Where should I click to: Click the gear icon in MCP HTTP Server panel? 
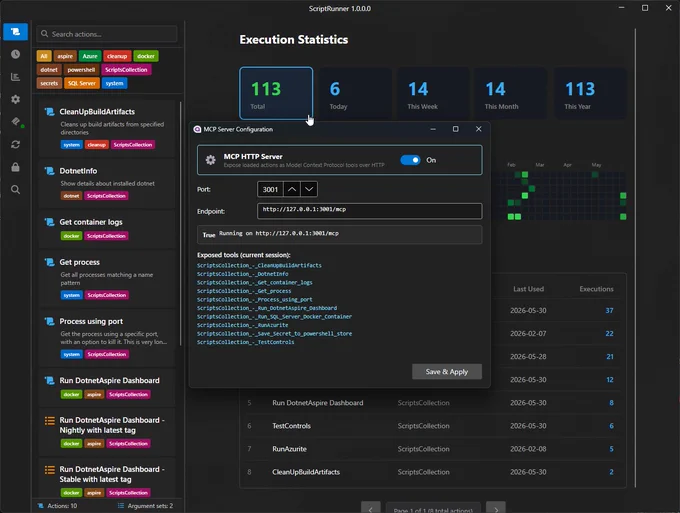click(211, 160)
